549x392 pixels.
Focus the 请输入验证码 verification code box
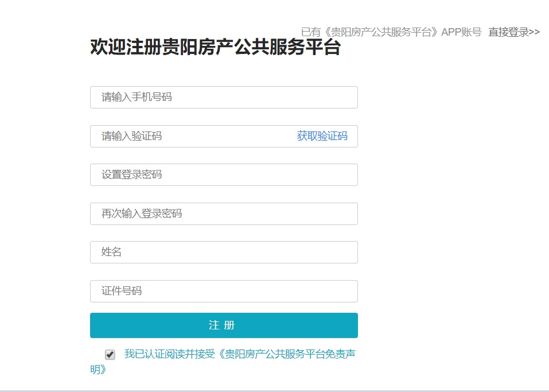click(x=224, y=136)
